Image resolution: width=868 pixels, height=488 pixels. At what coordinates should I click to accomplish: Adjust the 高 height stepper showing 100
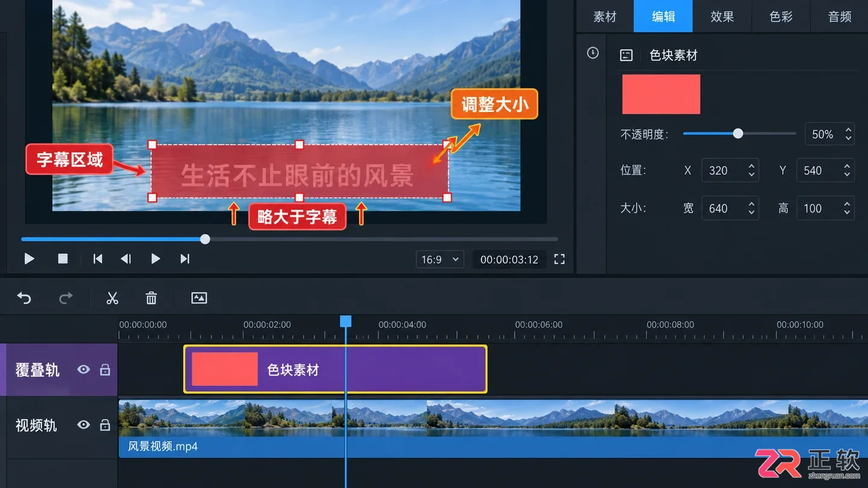[847, 208]
